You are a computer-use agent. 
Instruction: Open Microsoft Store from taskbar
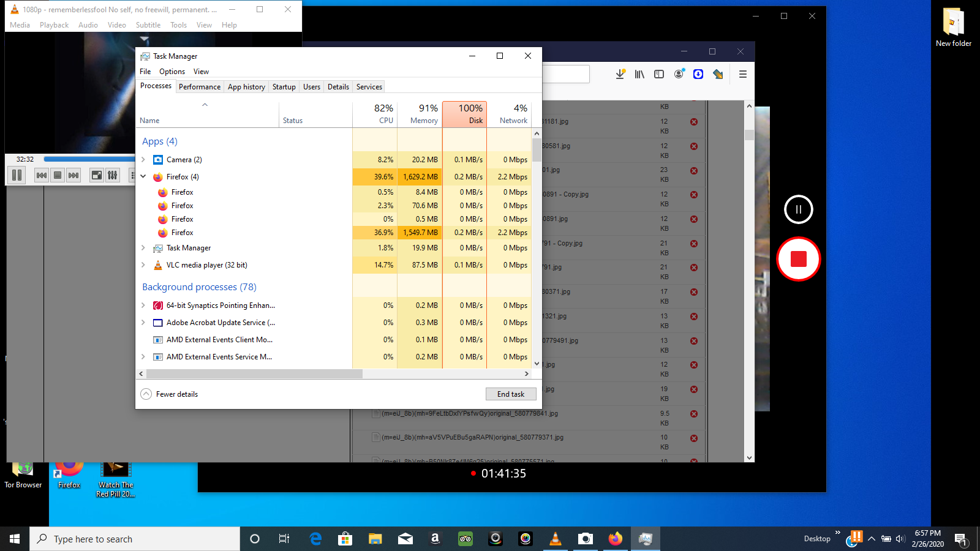(x=345, y=539)
